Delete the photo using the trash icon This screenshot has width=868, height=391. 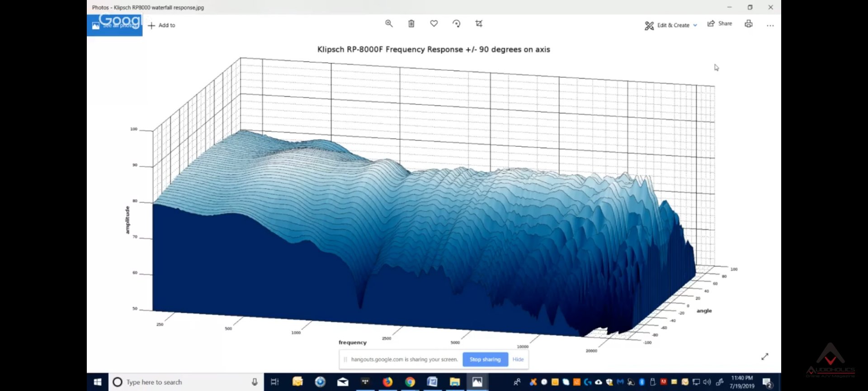pos(411,24)
